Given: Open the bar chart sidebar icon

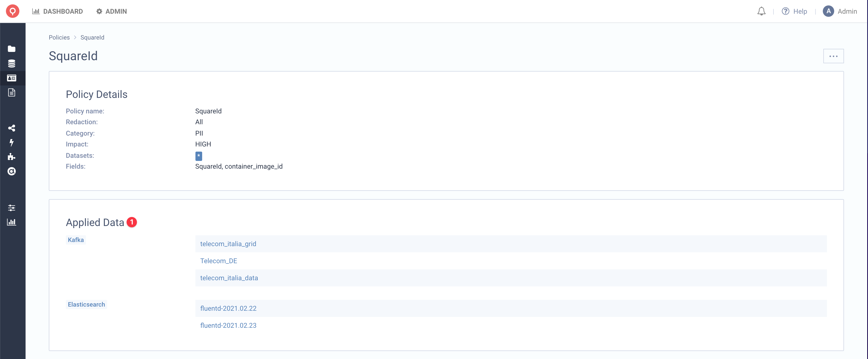Looking at the screenshot, I should [x=11, y=222].
